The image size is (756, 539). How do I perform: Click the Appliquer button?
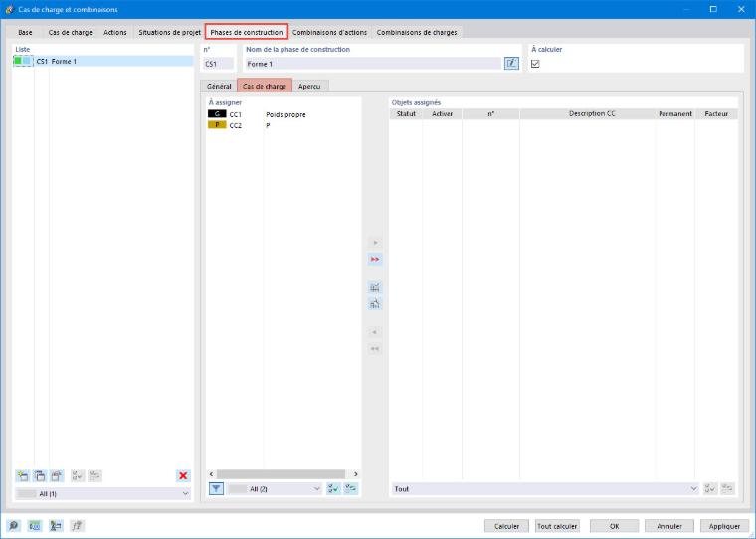724,526
